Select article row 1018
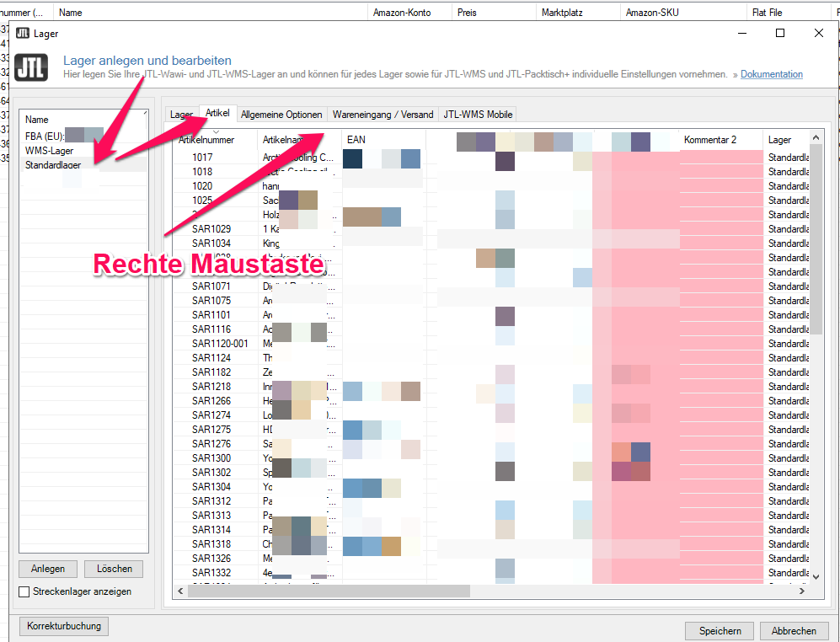 [x=490, y=172]
